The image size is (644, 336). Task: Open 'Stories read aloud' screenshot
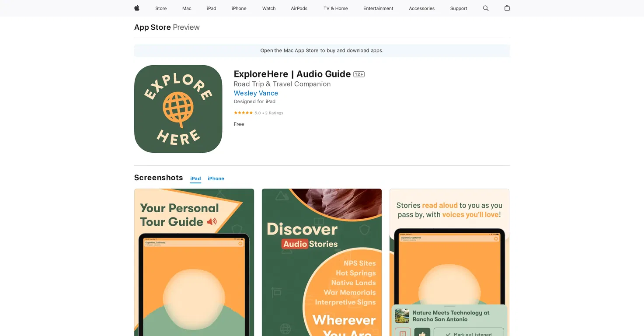(449, 262)
